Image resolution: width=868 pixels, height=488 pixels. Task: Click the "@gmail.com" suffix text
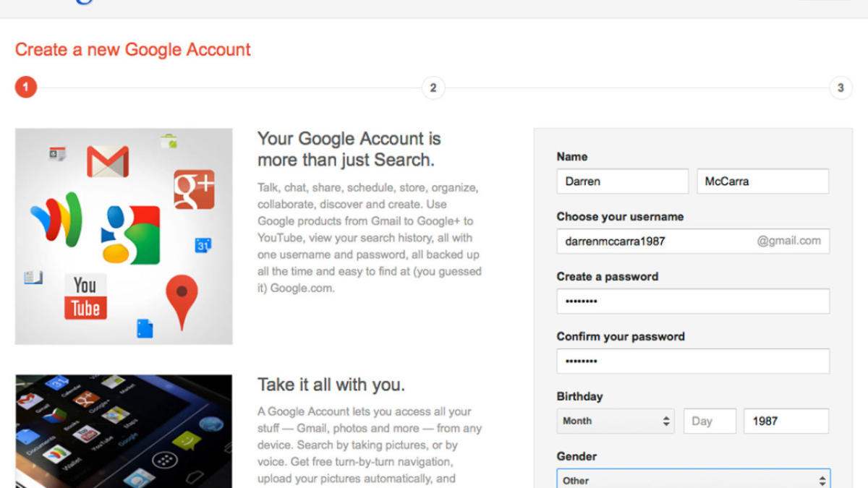tap(789, 241)
